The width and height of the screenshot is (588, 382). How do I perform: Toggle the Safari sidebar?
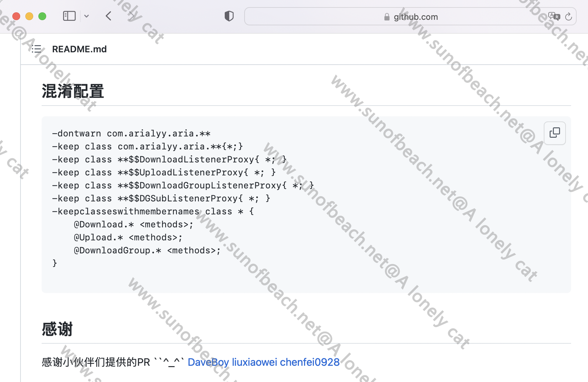[x=69, y=16]
